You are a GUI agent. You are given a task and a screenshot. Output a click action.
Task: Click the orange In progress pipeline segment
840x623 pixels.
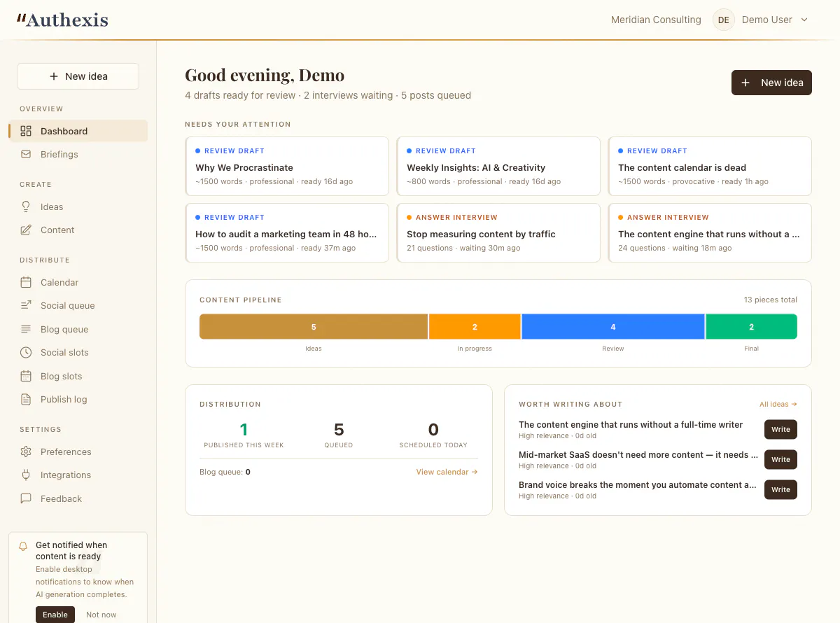[475, 327]
